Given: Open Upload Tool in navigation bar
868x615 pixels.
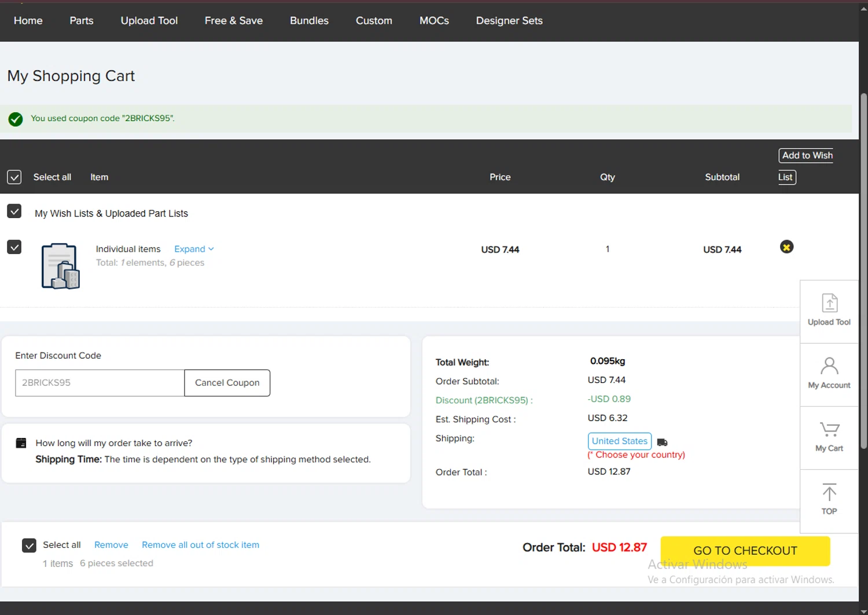Looking at the screenshot, I should coord(149,21).
